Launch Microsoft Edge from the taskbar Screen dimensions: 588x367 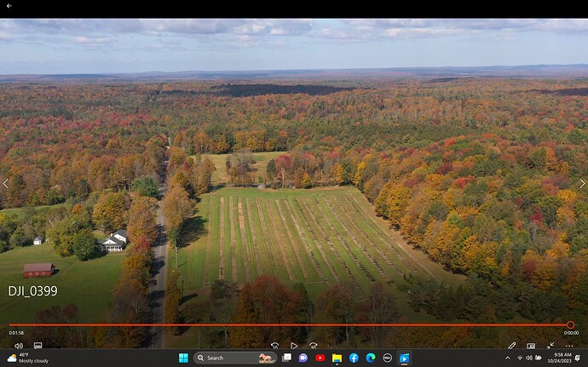coord(371,358)
